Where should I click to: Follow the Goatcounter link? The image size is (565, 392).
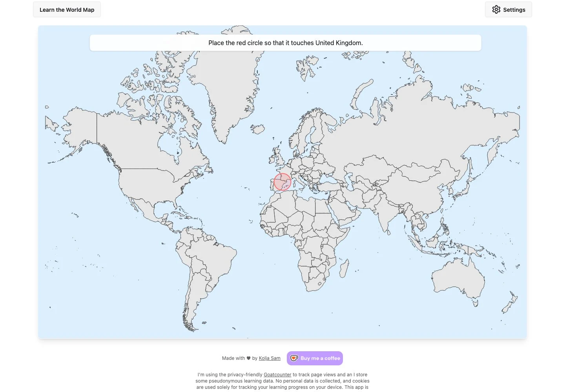coord(277,375)
